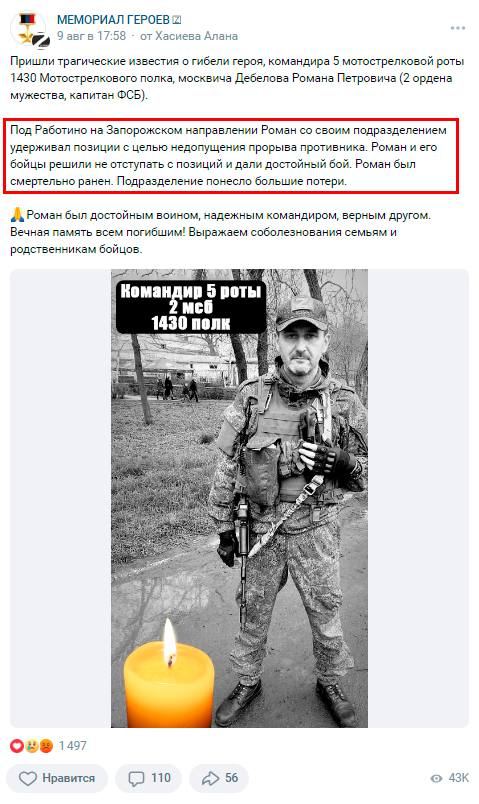479x804 pixels.
Task: Open the МЕМОРИАЛ ГЕРОЕВ group name link
Action: click(113, 20)
